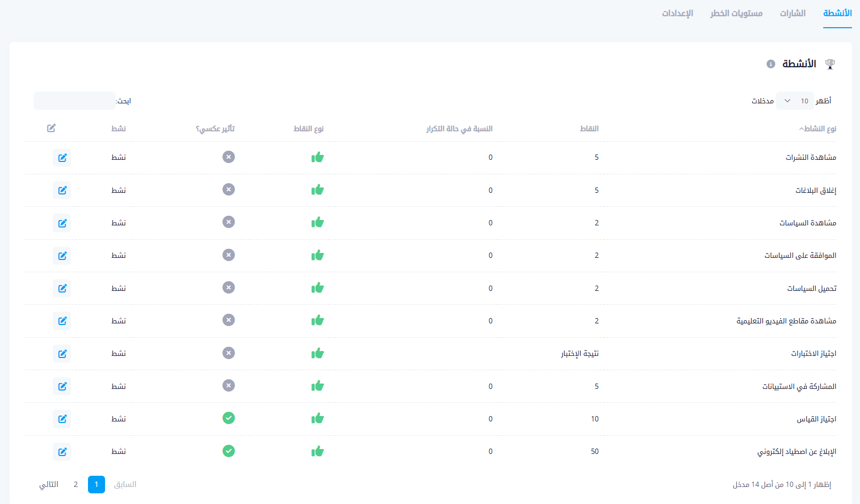
Task: Click thumbs-up icon in اجتياز الاختبارات row
Action: pyautogui.click(x=318, y=353)
